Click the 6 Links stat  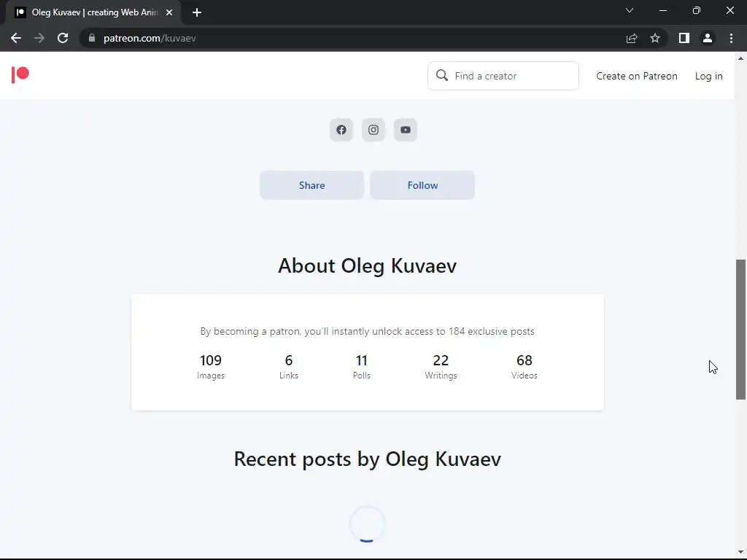click(x=289, y=366)
